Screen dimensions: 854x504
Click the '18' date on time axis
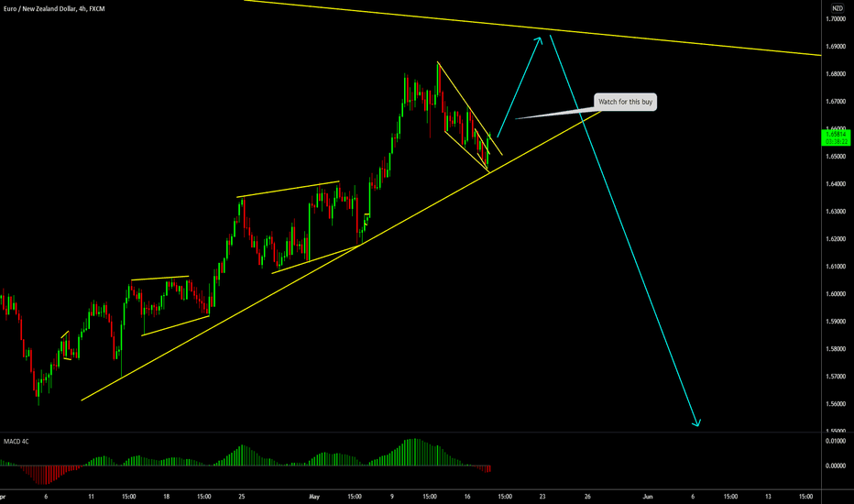166,497
